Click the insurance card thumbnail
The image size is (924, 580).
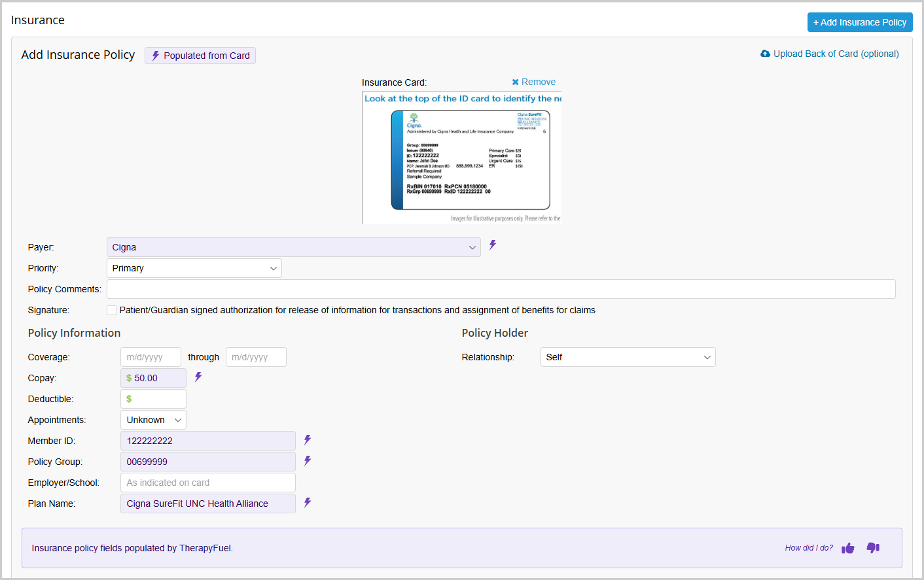pos(462,158)
